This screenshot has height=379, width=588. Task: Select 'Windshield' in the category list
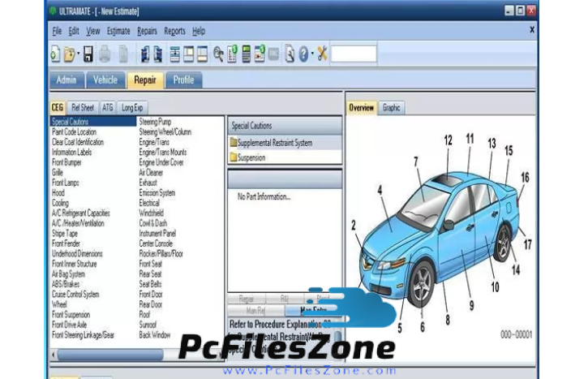[x=151, y=213]
